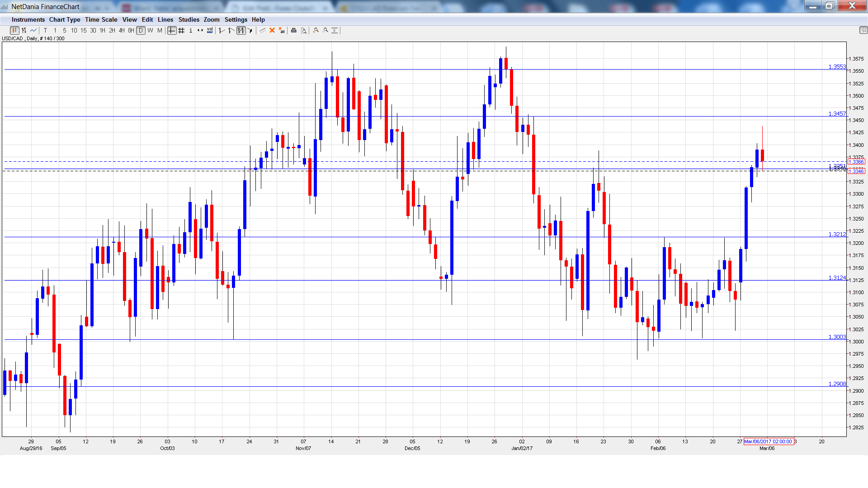Open the Time Scale menu
Viewport: 868px width, 488px height.
pyautogui.click(x=101, y=19)
